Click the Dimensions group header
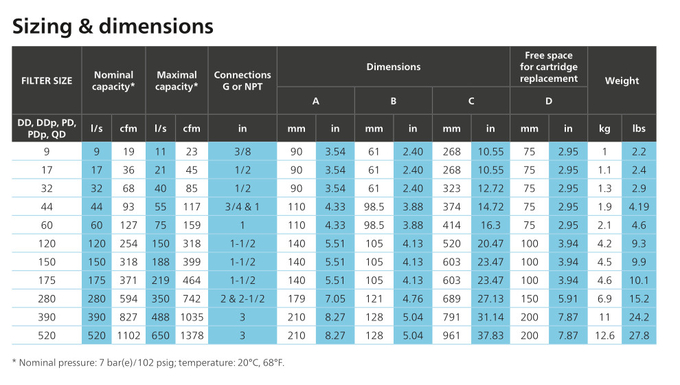This screenshot has height=385, width=680. (393, 67)
